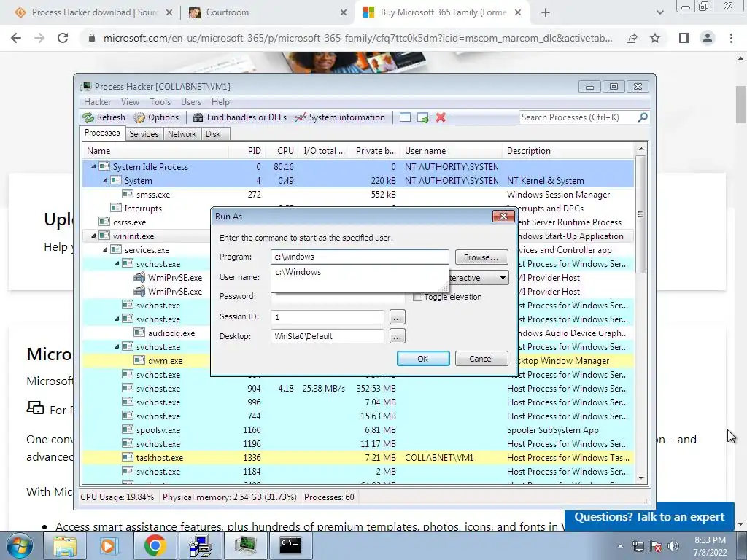
Task: Select the Processes tab
Action: [102, 133]
